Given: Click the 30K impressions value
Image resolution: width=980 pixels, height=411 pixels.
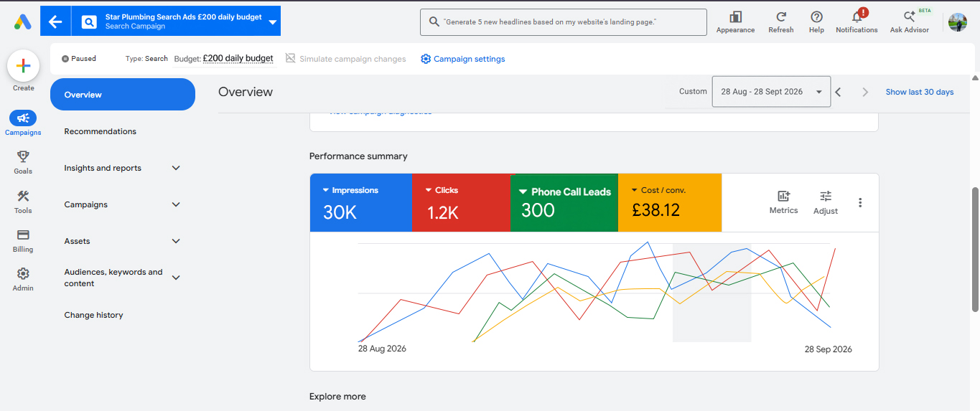Looking at the screenshot, I should pos(340,212).
